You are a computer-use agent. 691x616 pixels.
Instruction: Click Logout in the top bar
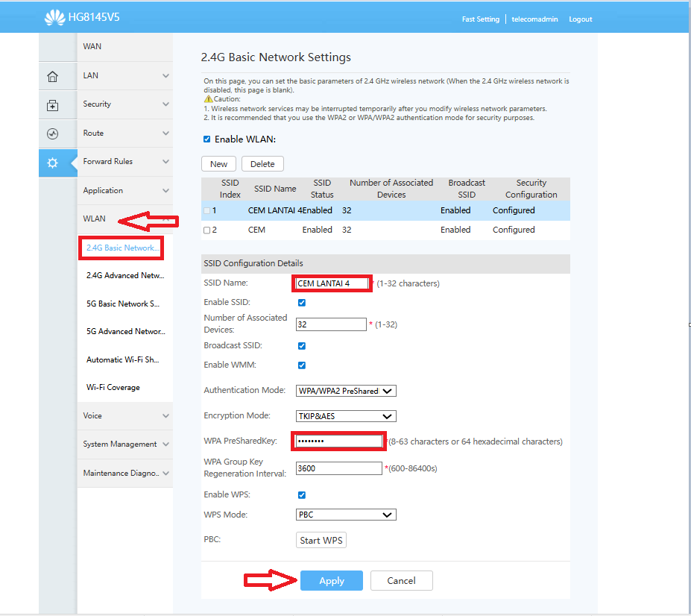(x=580, y=19)
